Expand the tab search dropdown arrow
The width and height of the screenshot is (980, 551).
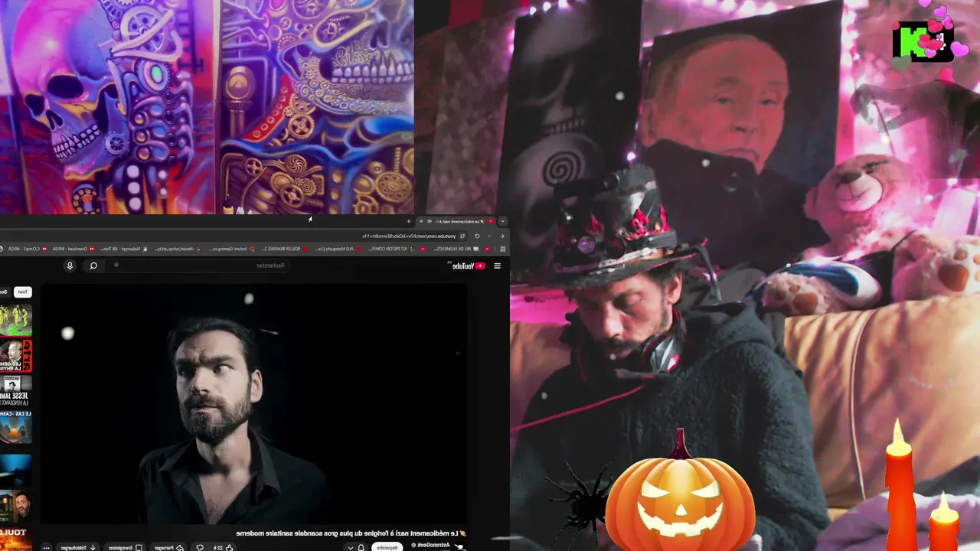point(503,221)
